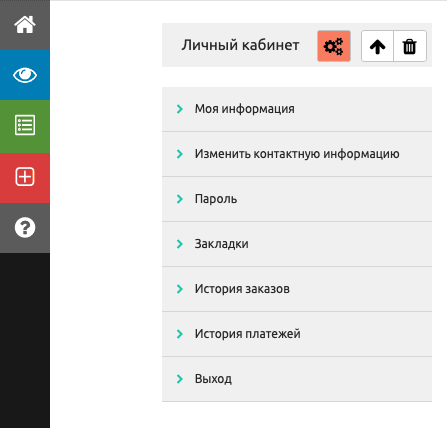The image size is (447, 428).
Task: Click chevron beside Закладки
Action: click(x=180, y=244)
